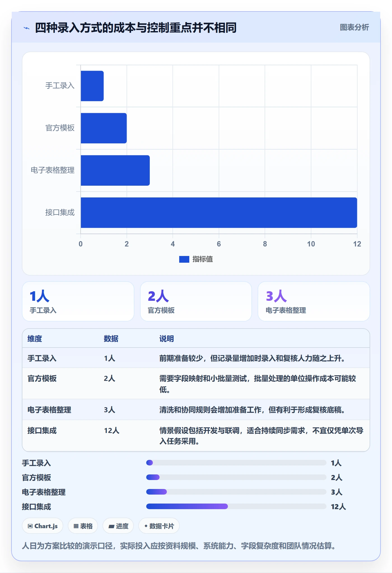Click the 接口集成 progress bar
Viewport: 392px width, 573px height.
[236, 506]
